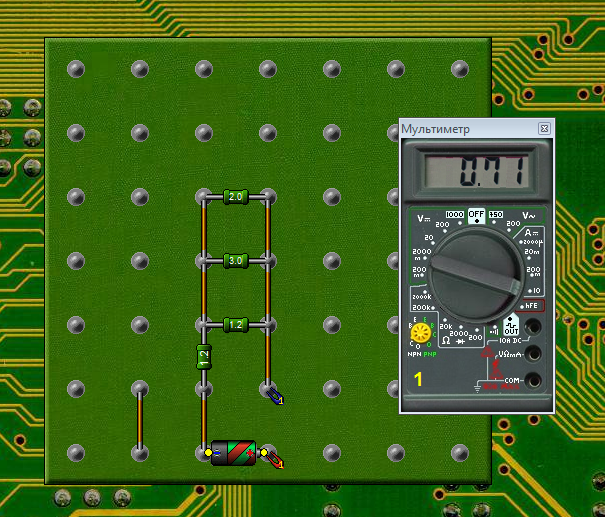Click the battery component on the board
This screenshot has height=517, width=605.
click(x=234, y=453)
